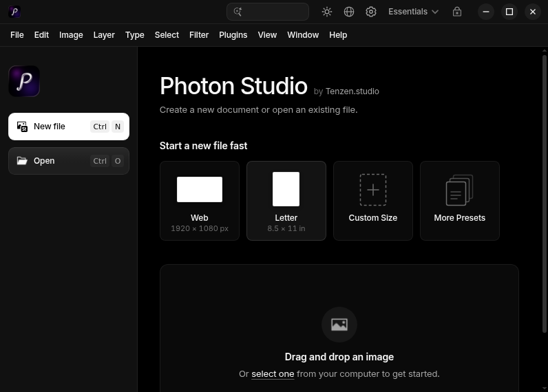
Task: Click the vertical scrollbar on the right
Action: (x=545, y=194)
